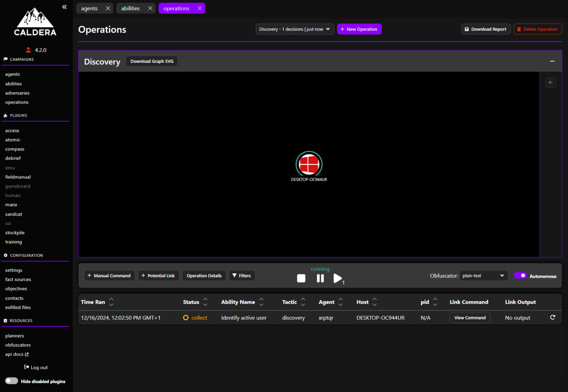Click the New Operation button
Viewport: 568px width, 392px height.
click(359, 29)
